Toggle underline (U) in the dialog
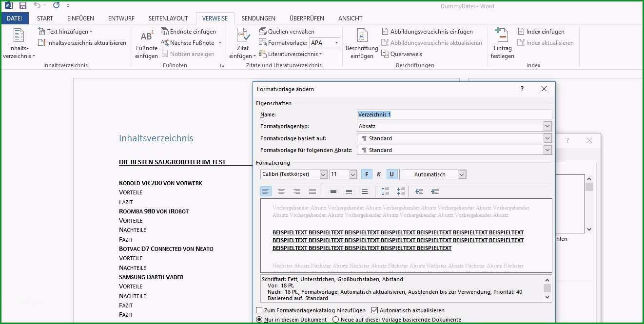The width and height of the screenshot is (644, 324). [x=391, y=174]
